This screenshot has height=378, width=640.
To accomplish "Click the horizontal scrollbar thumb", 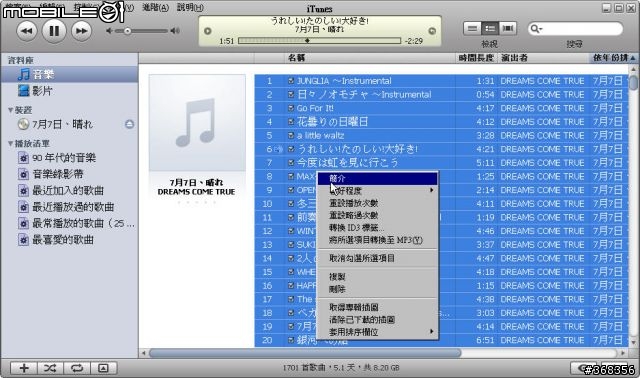I will pyautogui.click(x=305, y=353).
